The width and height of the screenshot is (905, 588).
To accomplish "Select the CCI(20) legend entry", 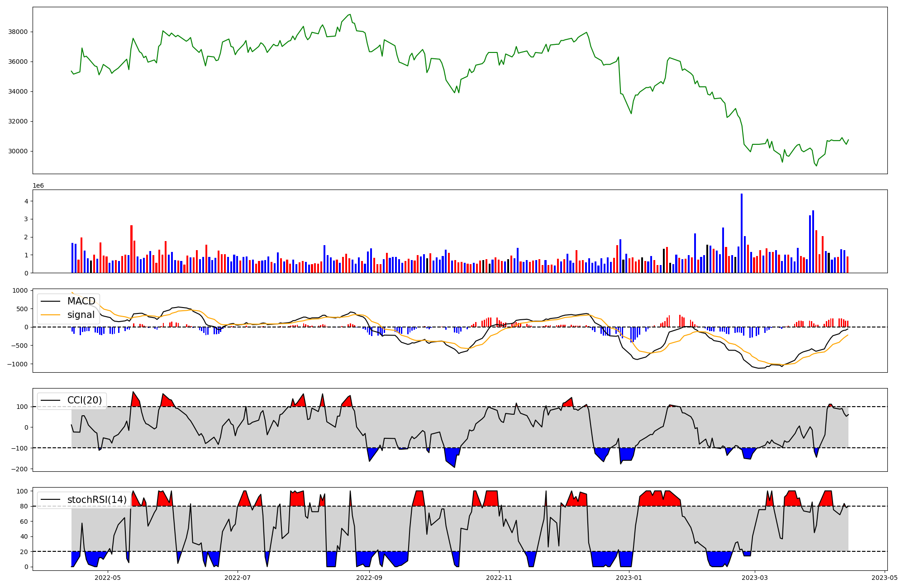I will [x=84, y=400].
